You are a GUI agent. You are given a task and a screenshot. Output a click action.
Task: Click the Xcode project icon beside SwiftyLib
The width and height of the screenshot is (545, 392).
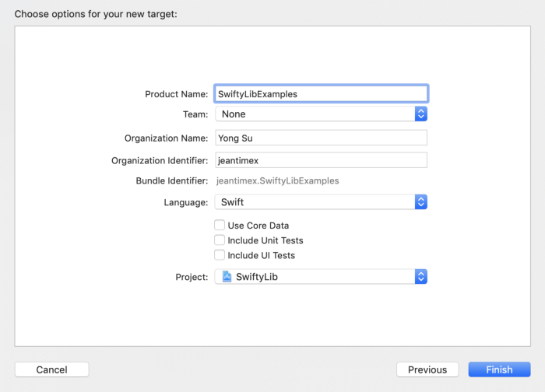click(227, 276)
